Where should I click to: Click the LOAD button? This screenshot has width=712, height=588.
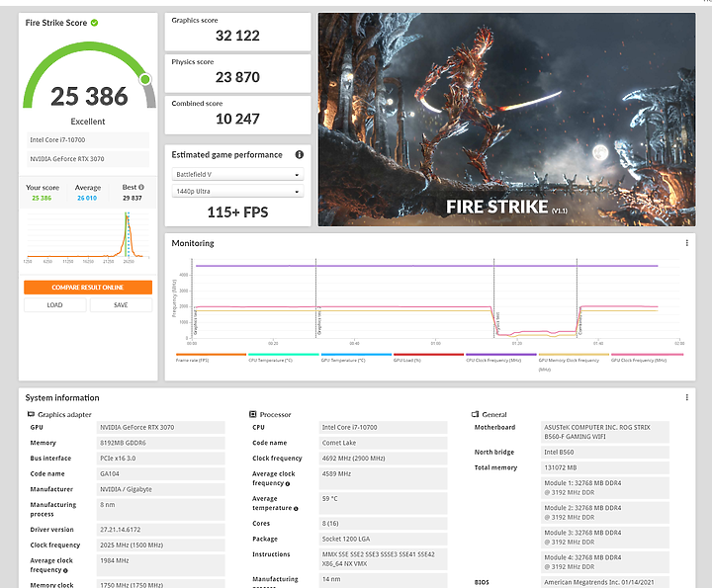point(55,305)
